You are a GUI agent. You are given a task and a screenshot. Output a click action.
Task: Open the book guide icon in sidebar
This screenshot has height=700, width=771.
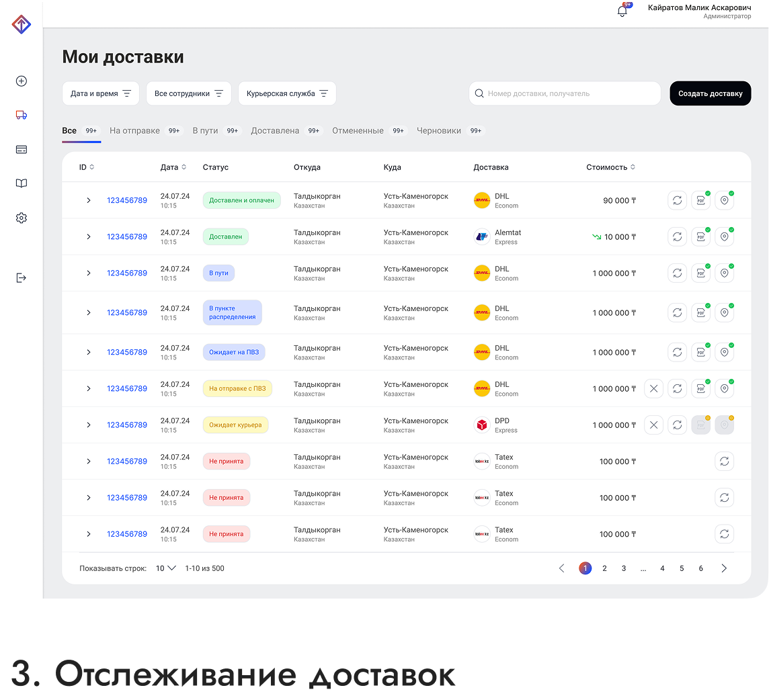click(22, 183)
